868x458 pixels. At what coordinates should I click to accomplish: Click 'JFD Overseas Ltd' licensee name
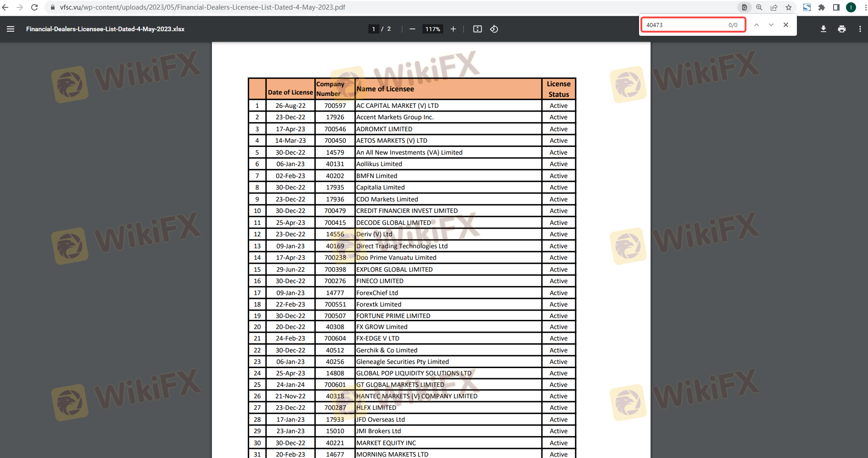(x=380, y=419)
